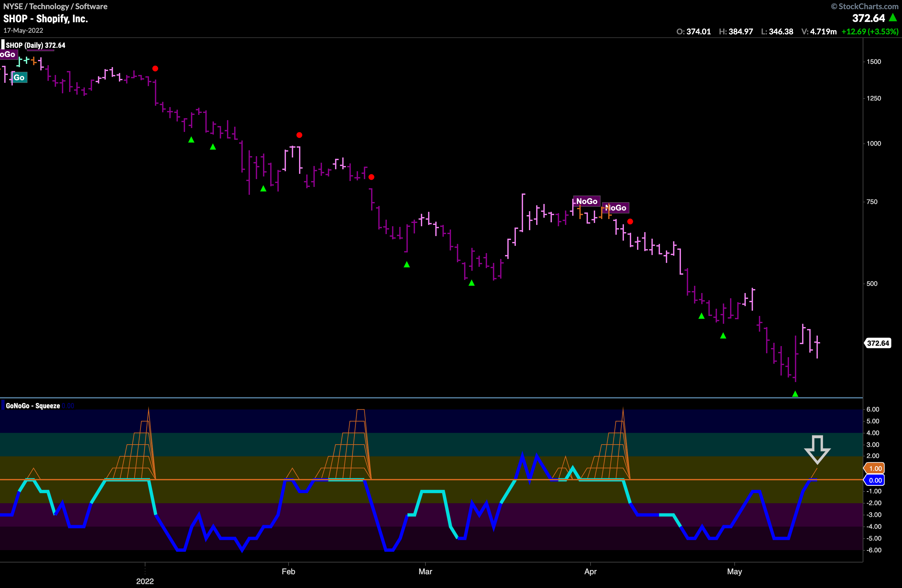Click the green triangle in late February
The image size is (902, 588).
click(x=407, y=265)
